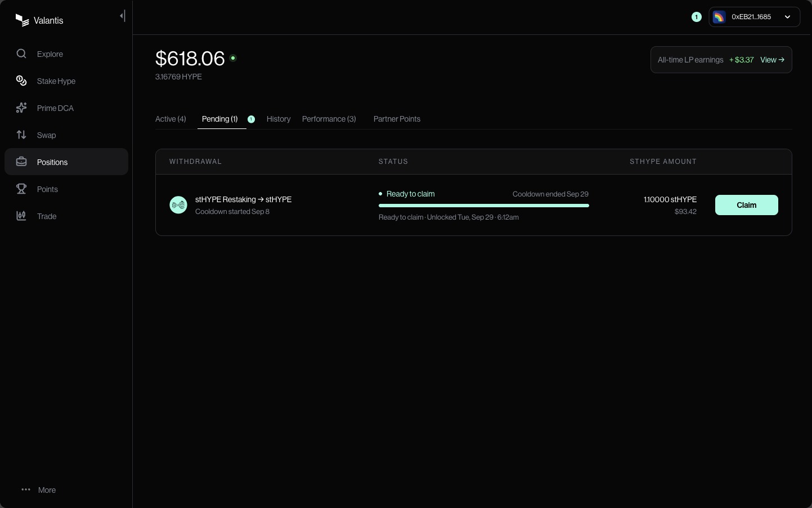Open the Points page label
This screenshot has height=508, width=812.
click(x=47, y=189)
